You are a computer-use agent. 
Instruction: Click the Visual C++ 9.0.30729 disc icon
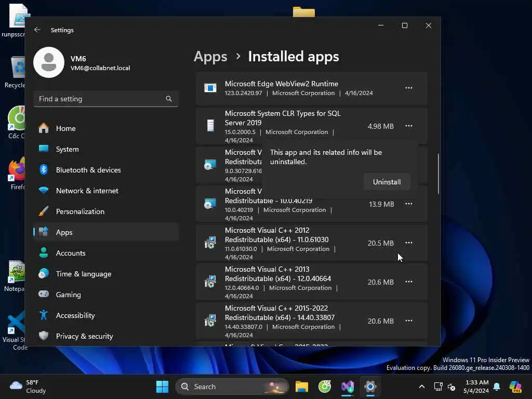pos(210,165)
